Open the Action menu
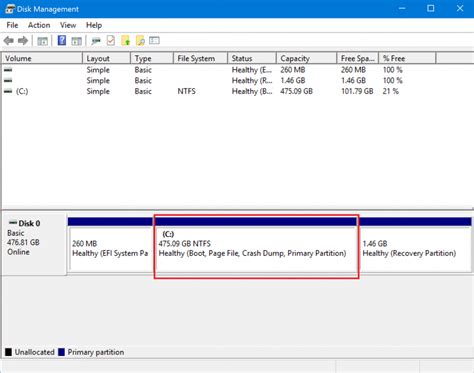The height and width of the screenshot is (373, 474). [x=39, y=25]
